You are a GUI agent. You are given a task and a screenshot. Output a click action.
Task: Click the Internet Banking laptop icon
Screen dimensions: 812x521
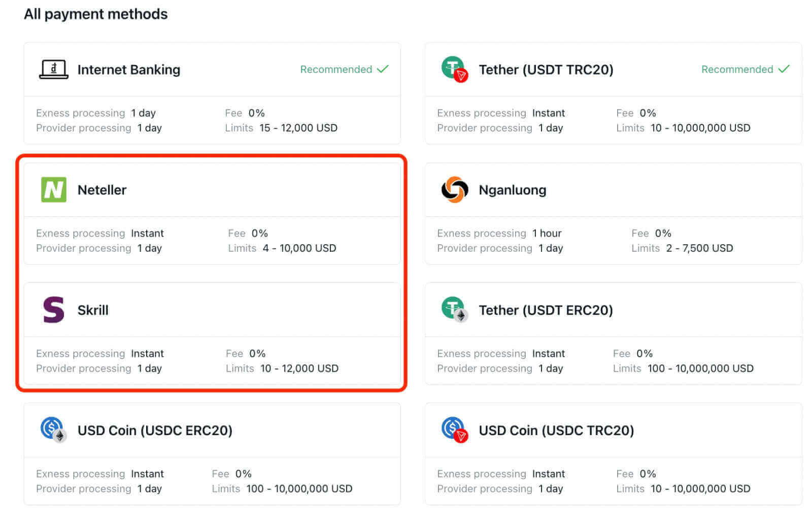[53, 70]
